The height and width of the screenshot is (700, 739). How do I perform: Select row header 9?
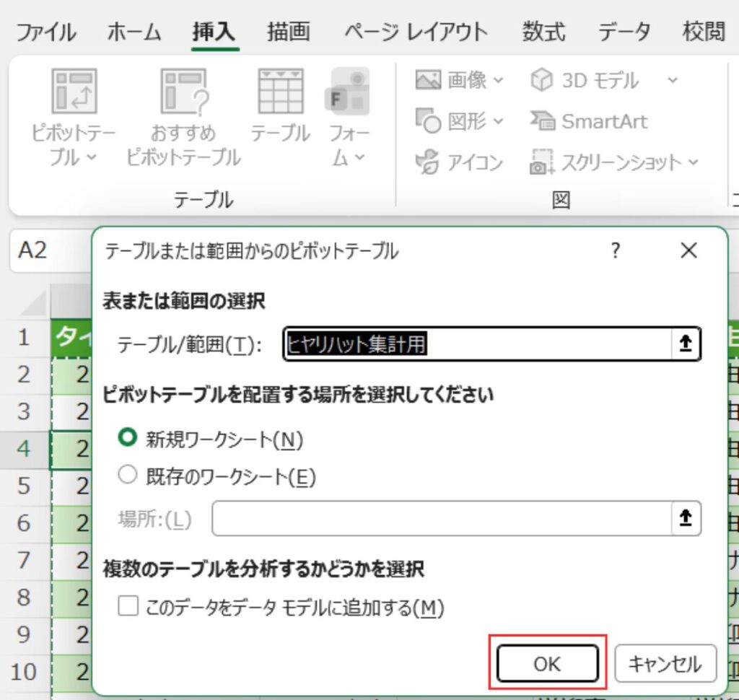[24, 636]
